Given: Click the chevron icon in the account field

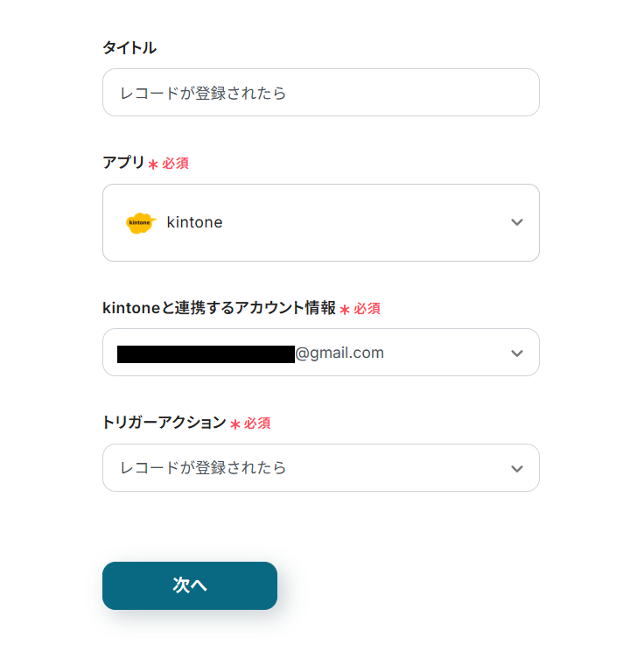Looking at the screenshot, I should [x=517, y=353].
